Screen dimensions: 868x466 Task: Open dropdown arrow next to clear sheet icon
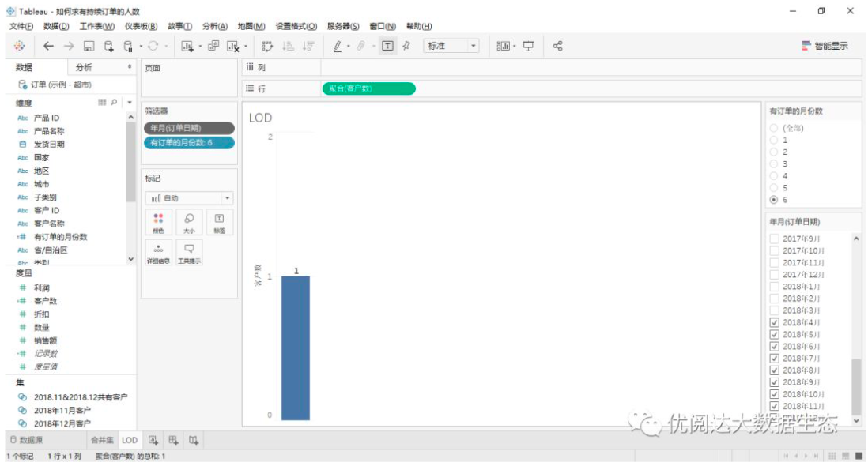pyautogui.click(x=246, y=47)
